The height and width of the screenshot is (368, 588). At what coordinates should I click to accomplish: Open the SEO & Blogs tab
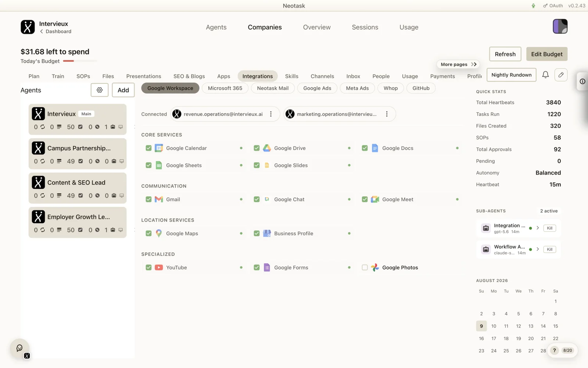point(189,76)
